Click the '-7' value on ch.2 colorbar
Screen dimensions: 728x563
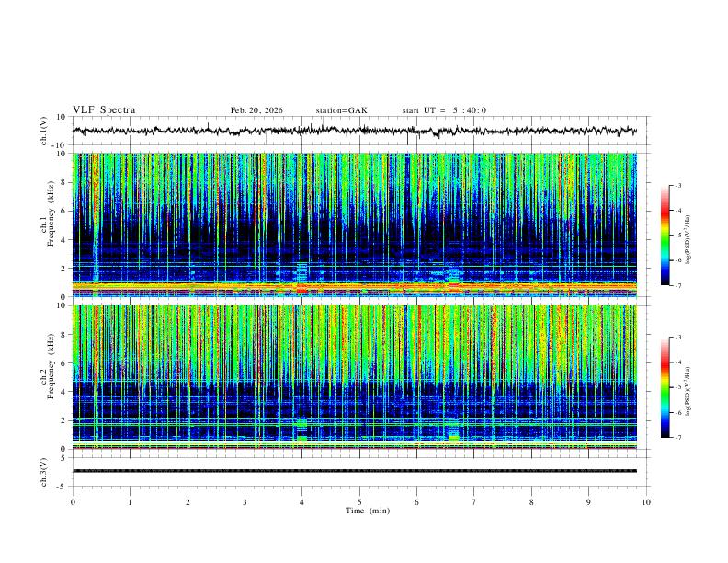click(x=677, y=438)
